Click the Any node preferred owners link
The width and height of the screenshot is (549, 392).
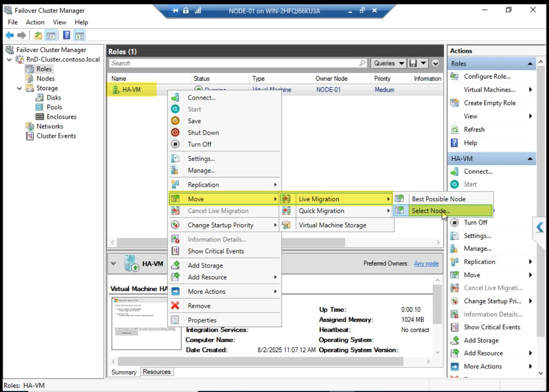click(x=426, y=263)
